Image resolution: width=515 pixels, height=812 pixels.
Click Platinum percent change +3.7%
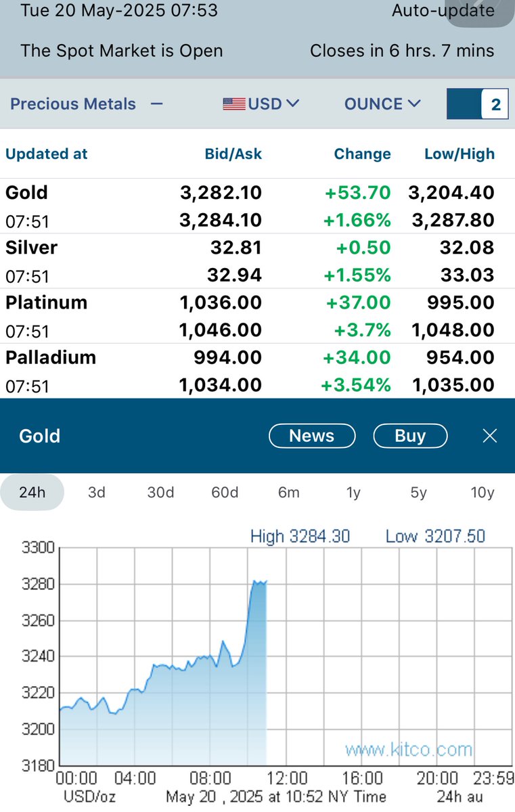[362, 330]
